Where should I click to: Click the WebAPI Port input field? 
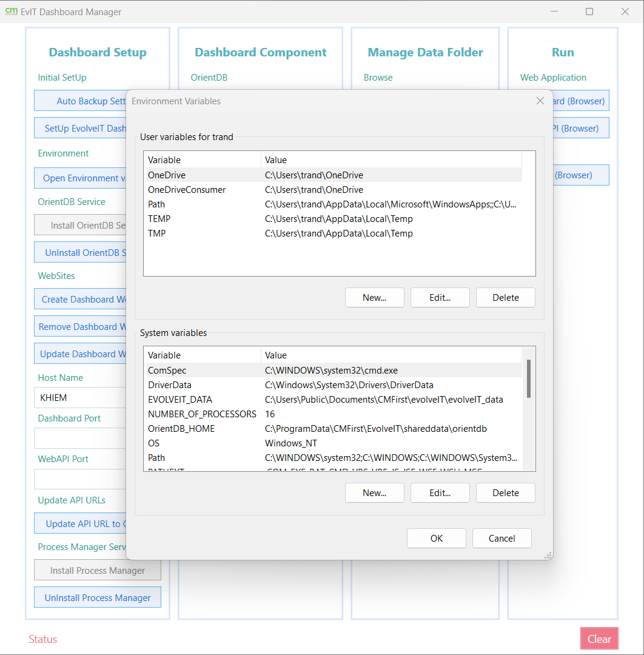[80, 479]
